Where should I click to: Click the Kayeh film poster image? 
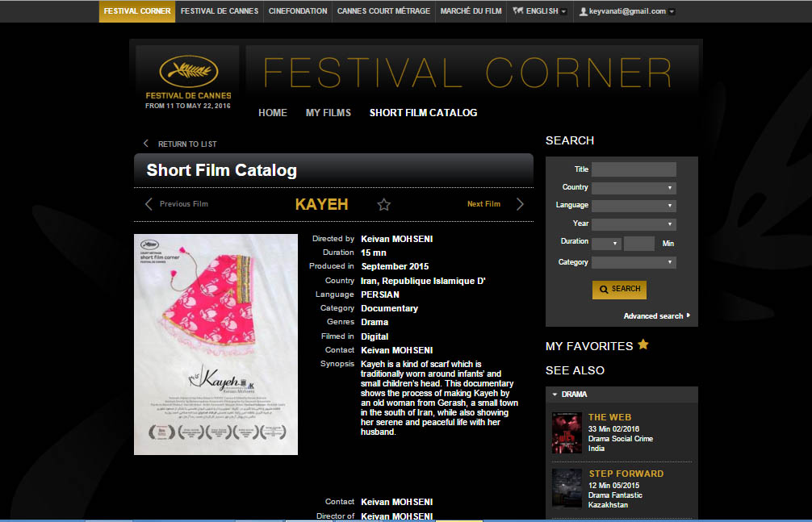click(216, 345)
